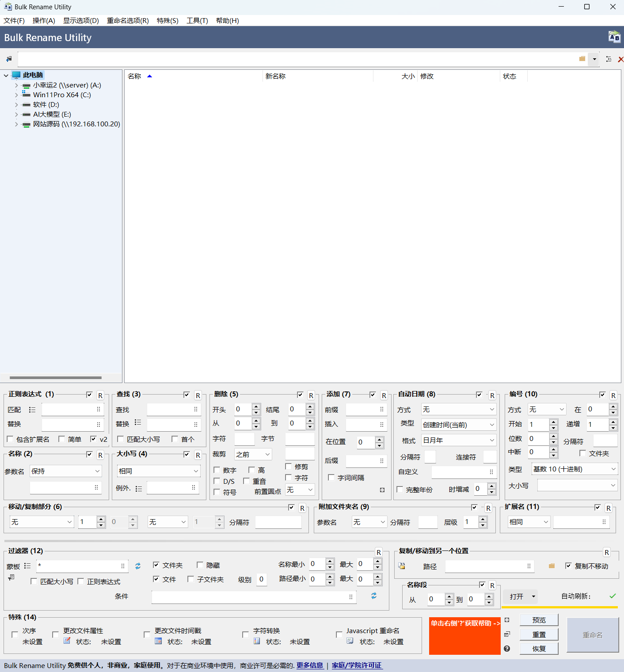
Task: Click the Javascript 重命名 script icon
Action: [x=350, y=641]
